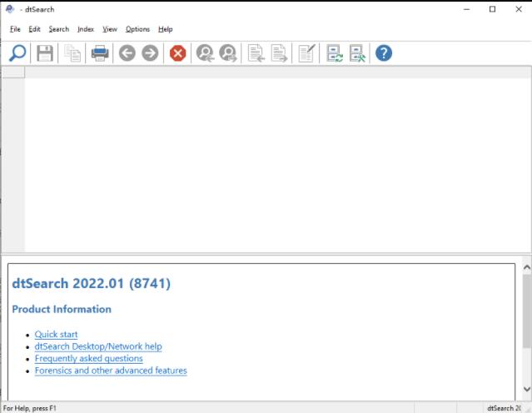The image size is (532, 413).
Task: Stop with the red X icon
Action: [178, 53]
